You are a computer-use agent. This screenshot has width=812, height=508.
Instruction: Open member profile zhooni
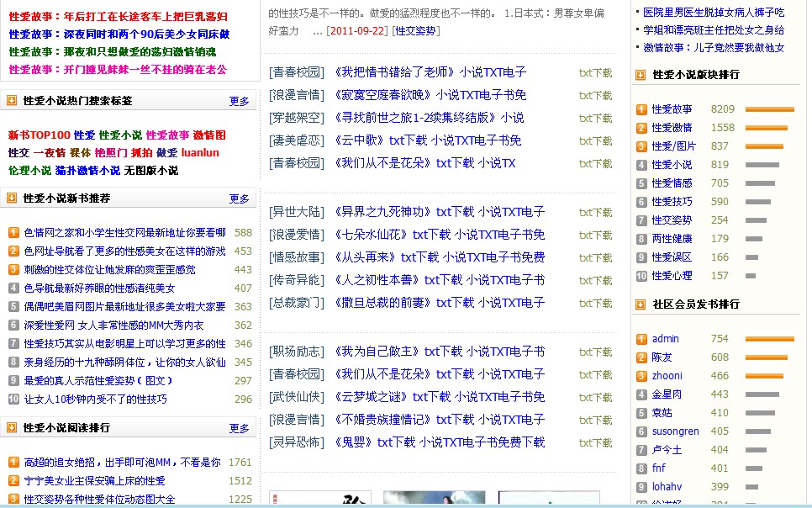pos(667,376)
